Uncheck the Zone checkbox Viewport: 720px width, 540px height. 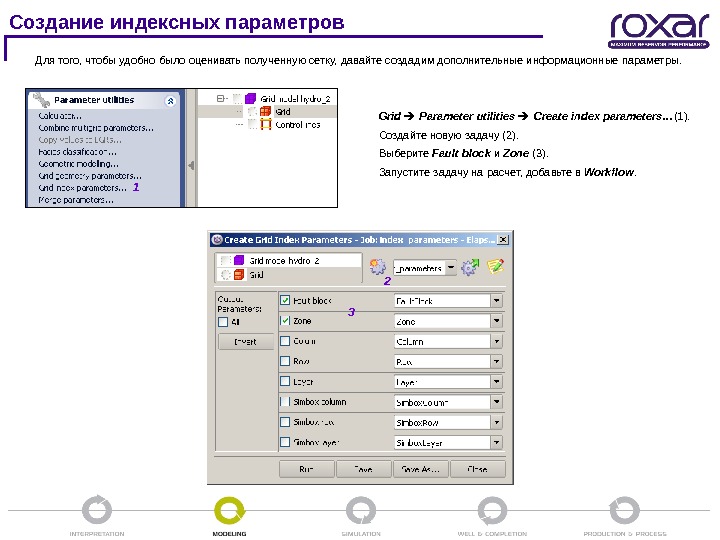(285, 321)
